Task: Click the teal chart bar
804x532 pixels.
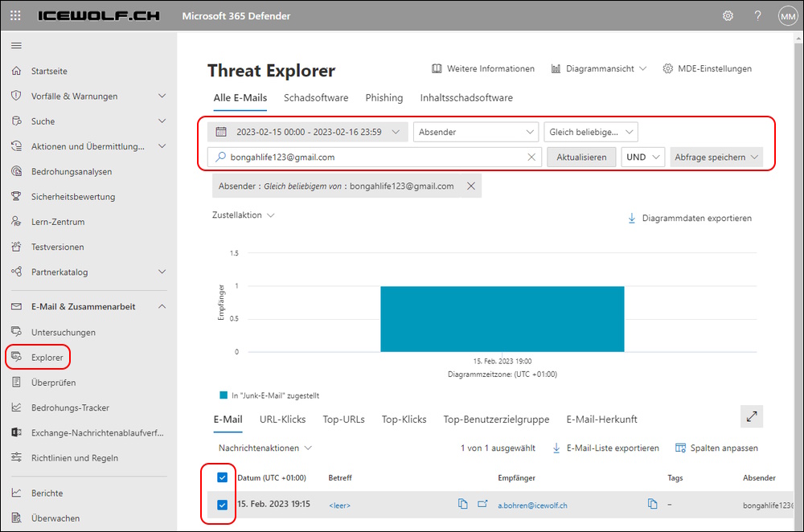Action: point(502,319)
